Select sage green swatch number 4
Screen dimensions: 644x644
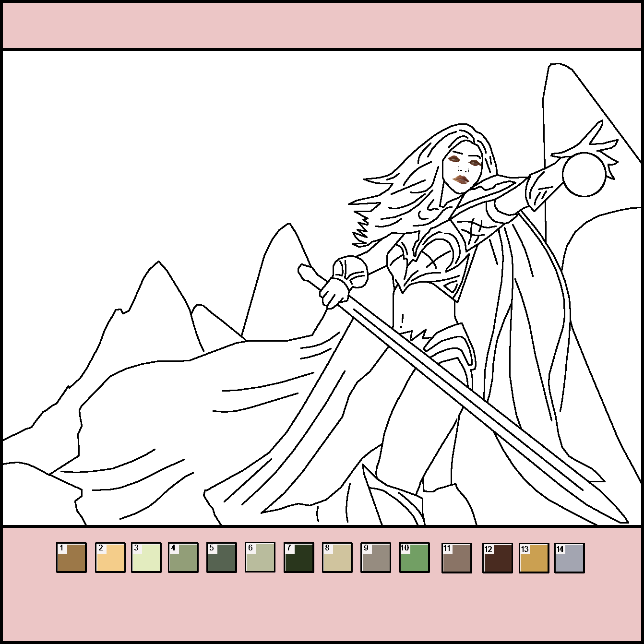tap(183, 558)
